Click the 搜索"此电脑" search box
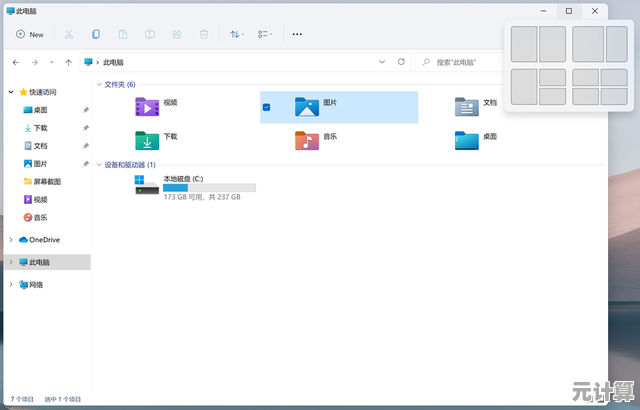This screenshot has width=640, height=410. click(x=465, y=62)
